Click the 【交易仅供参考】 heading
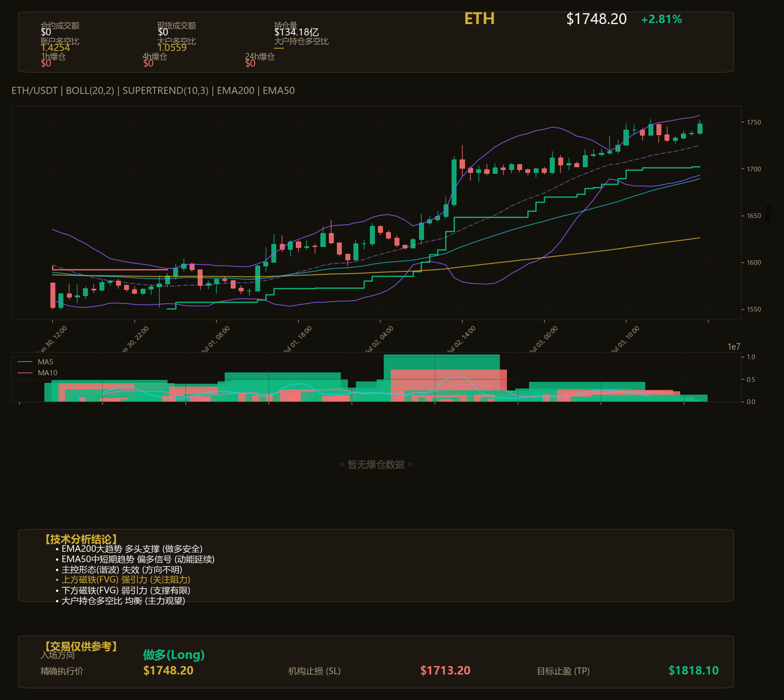 click(81, 646)
